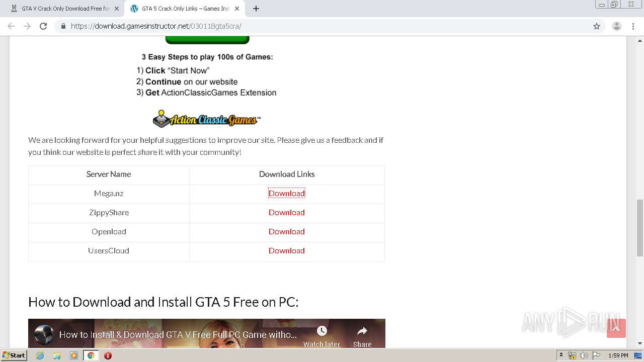This screenshot has width=644, height=362.
Task: Click the red back-to-top arrow button
Action: click(x=616, y=328)
